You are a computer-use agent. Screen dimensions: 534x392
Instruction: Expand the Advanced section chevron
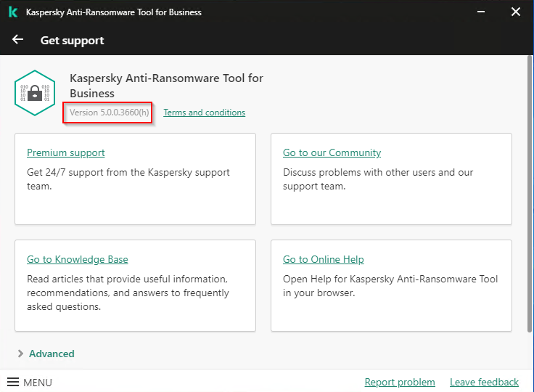[x=20, y=354]
